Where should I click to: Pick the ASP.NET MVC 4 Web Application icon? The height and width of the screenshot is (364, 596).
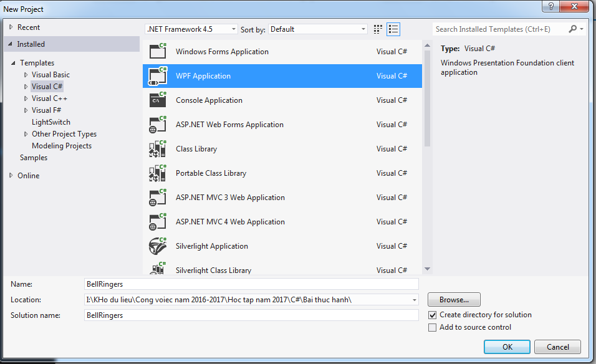(158, 221)
